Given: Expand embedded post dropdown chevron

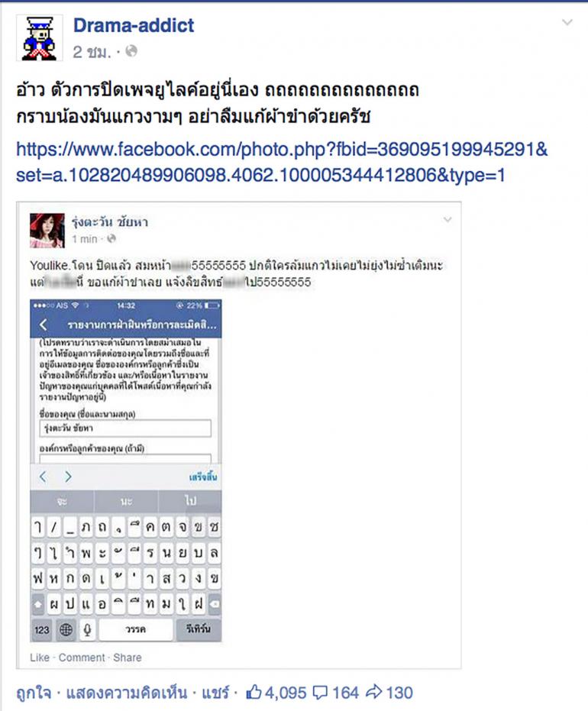Looking at the screenshot, I should click(x=447, y=220).
